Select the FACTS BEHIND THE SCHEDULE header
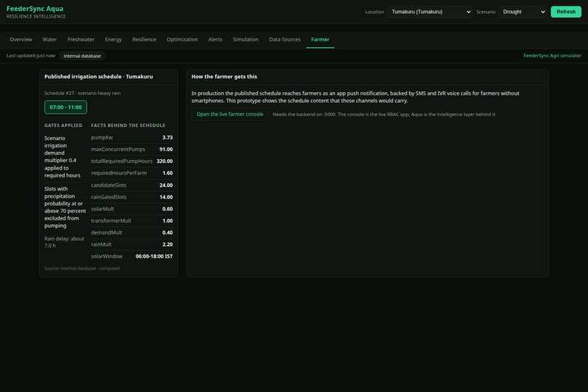This screenshot has height=392, width=588. click(x=128, y=126)
